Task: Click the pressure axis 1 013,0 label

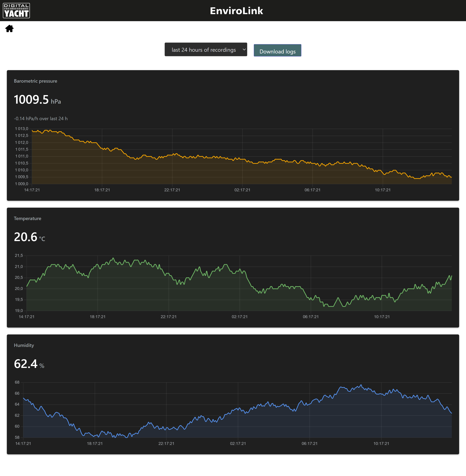Action: [21, 129]
